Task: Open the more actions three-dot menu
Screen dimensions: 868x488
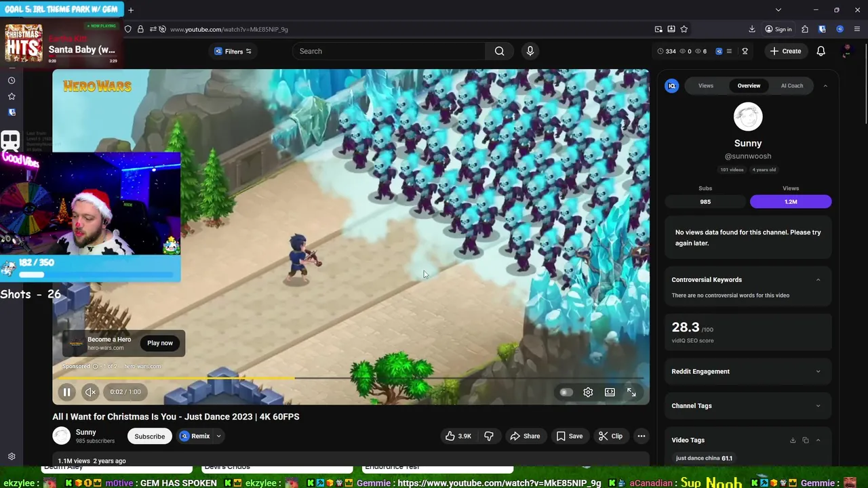Action: 641,436
